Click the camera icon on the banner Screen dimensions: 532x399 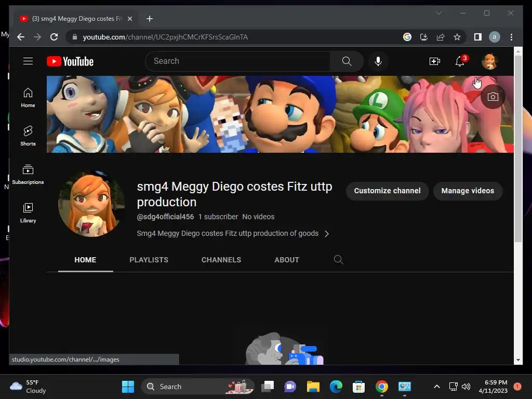click(x=493, y=97)
